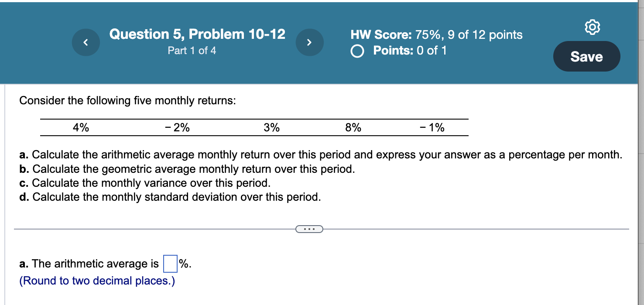
Task: Click the Part 1 of 4 label
Action: pos(192,51)
